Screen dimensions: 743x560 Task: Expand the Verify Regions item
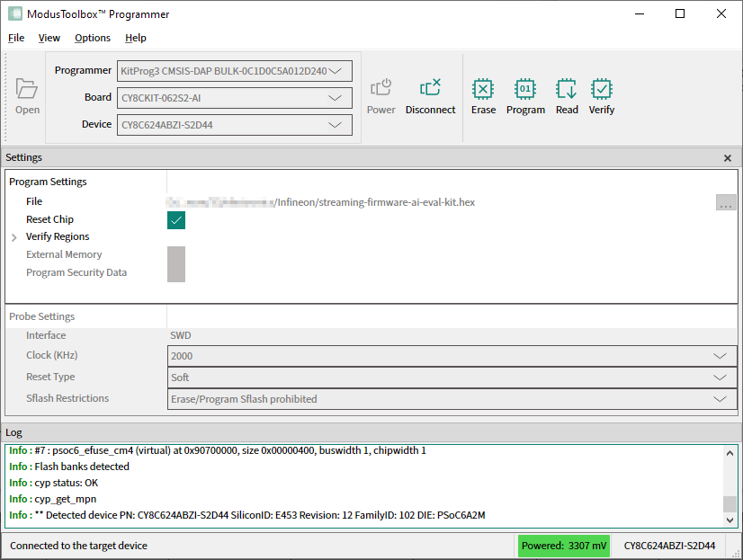14,237
